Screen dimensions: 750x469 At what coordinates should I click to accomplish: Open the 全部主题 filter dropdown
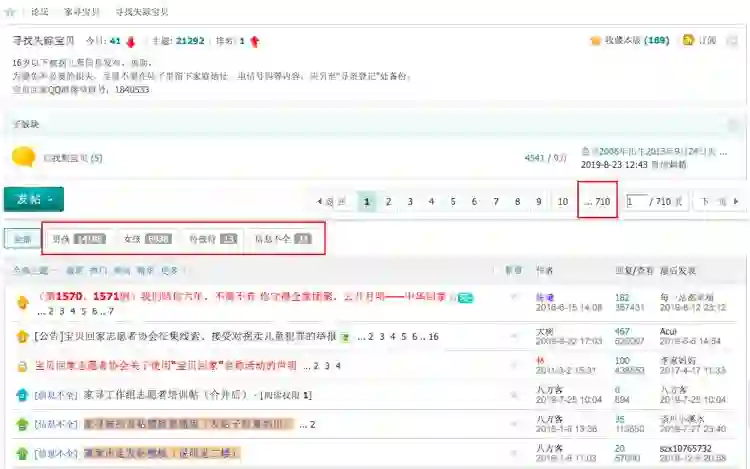pyautogui.click(x=34, y=271)
